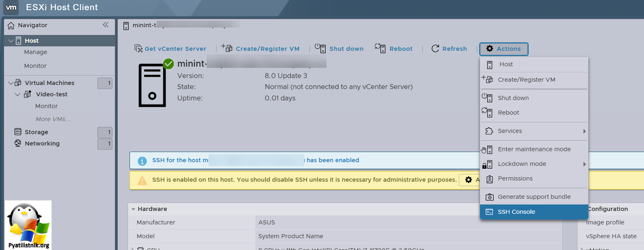The width and height of the screenshot is (644, 250).
Task: Choose Shut down in Actions menu
Action: (x=534, y=98)
